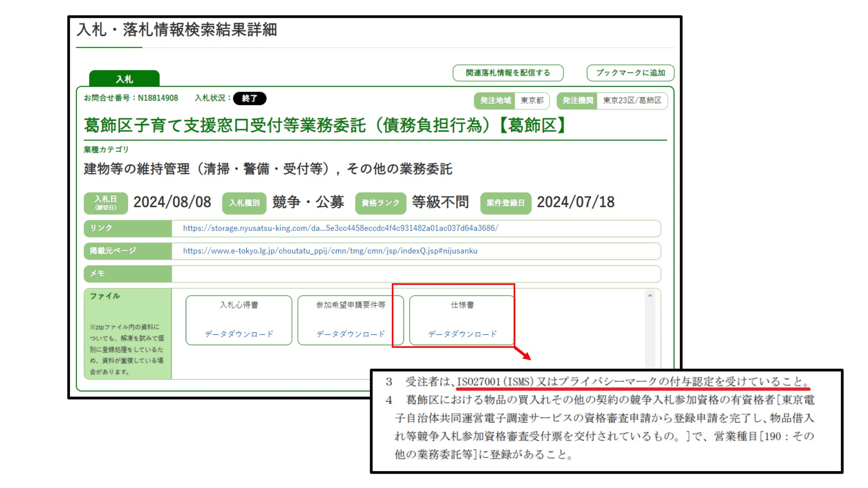Click inside the メモ input field
Viewport: 868px width, 488px height.
coord(415,274)
